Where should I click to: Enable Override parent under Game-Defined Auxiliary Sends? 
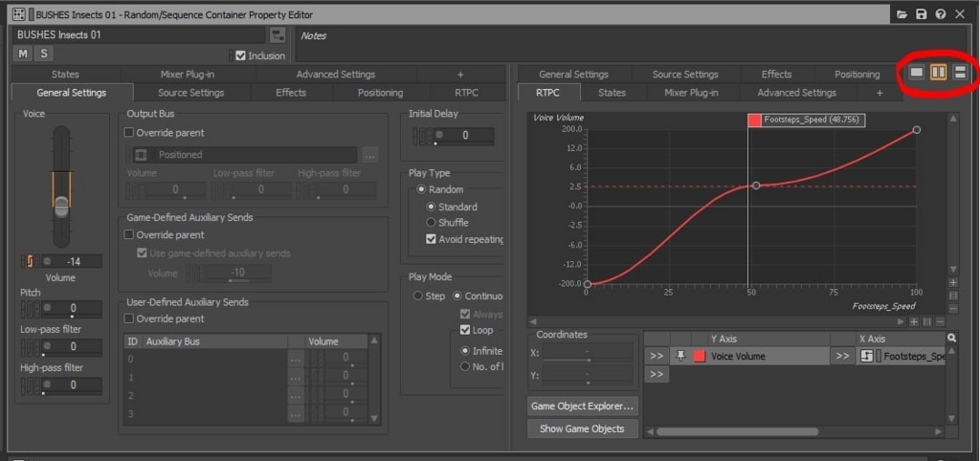tap(129, 235)
